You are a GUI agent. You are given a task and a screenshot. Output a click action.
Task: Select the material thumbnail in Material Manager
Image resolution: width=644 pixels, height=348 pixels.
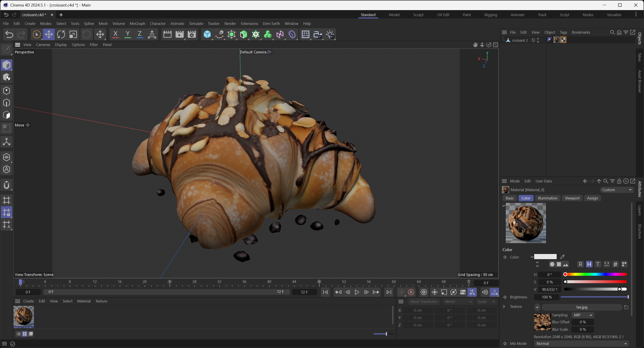tap(24, 316)
